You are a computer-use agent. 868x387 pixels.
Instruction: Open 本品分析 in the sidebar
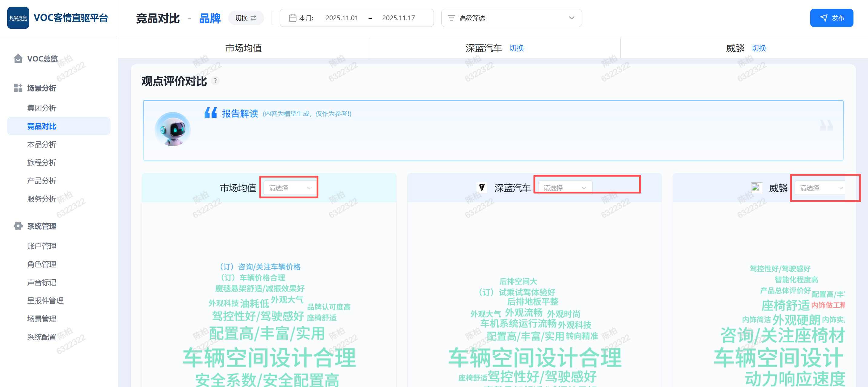coord(41,144)
